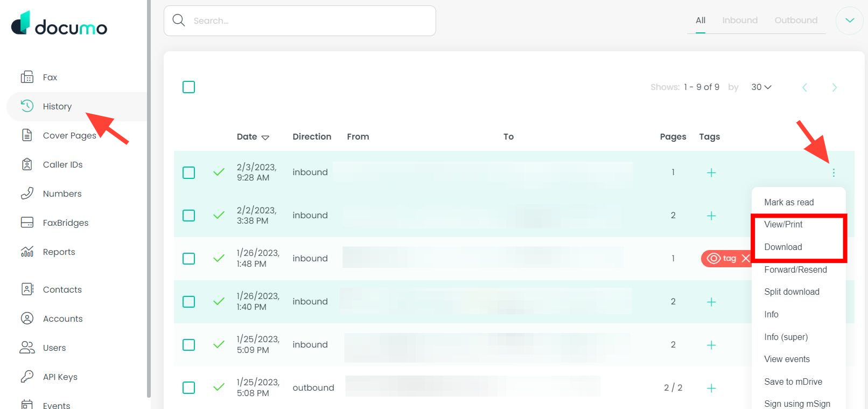Image resolution: width=868 pixels, height=409 pixels.
Task: Select Forward/Resend in the context menu
Action: (795, 269)
